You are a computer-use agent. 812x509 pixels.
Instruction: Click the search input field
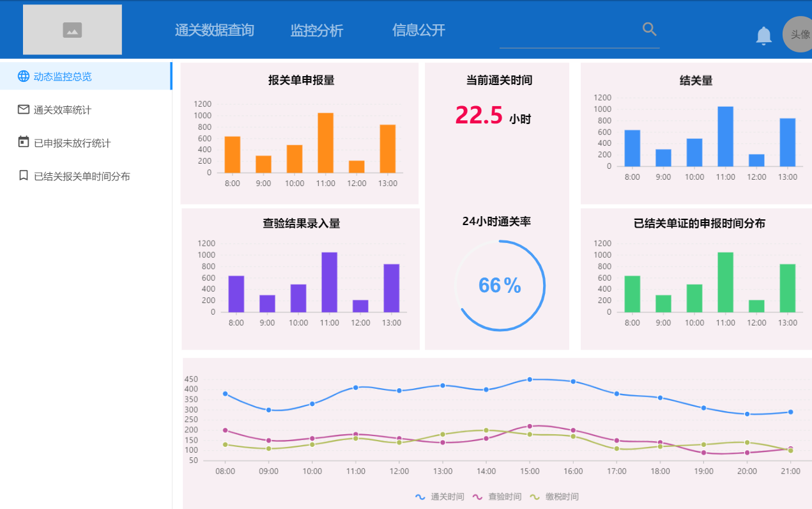pos(579,31)
